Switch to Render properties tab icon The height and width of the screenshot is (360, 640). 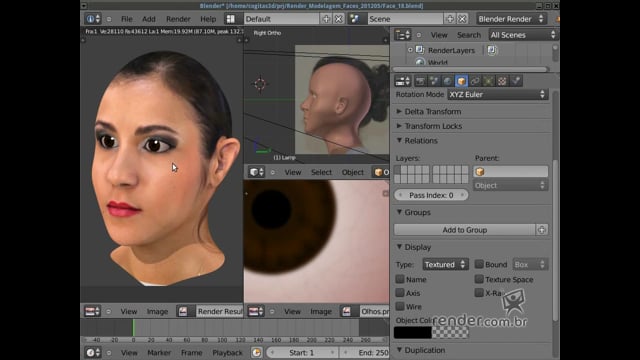420,81
